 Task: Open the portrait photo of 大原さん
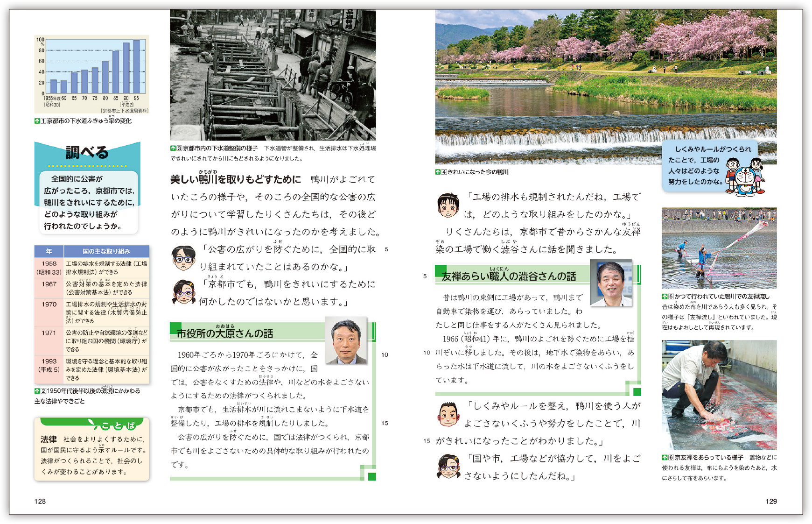346,340
